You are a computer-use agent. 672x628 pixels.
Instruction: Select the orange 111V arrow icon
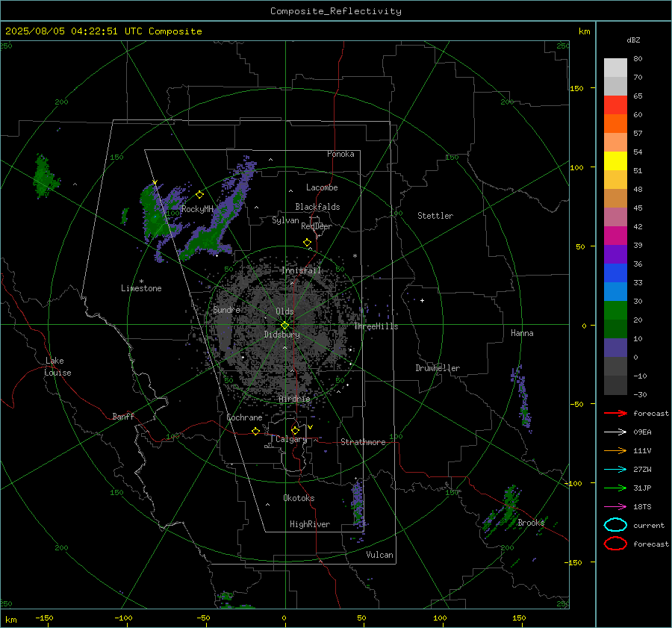[615, 450]
